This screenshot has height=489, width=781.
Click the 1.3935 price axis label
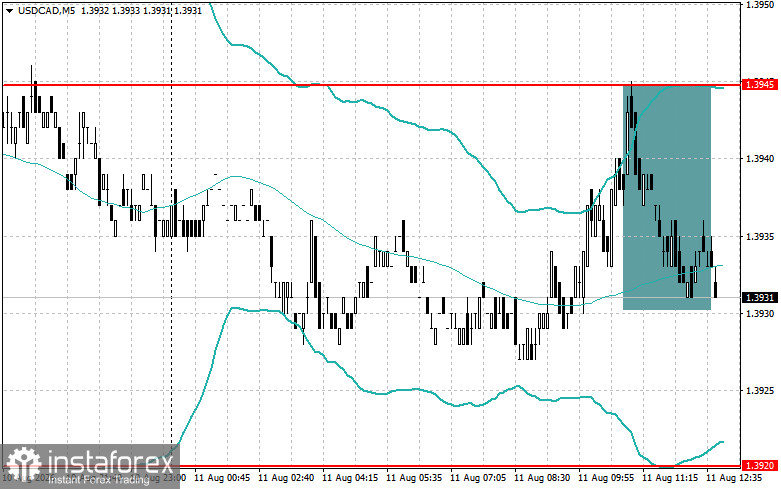[759, 236]
